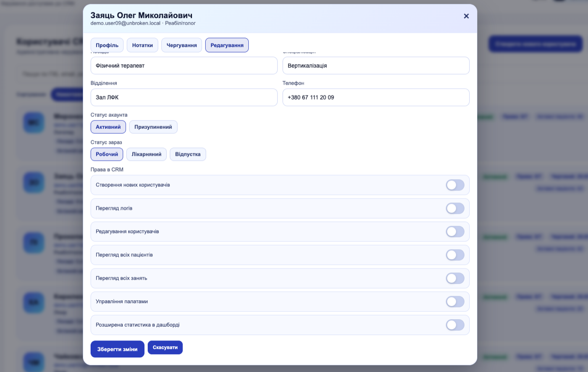
Task: Open the Чергування tab
Action: tap(182, 45)
